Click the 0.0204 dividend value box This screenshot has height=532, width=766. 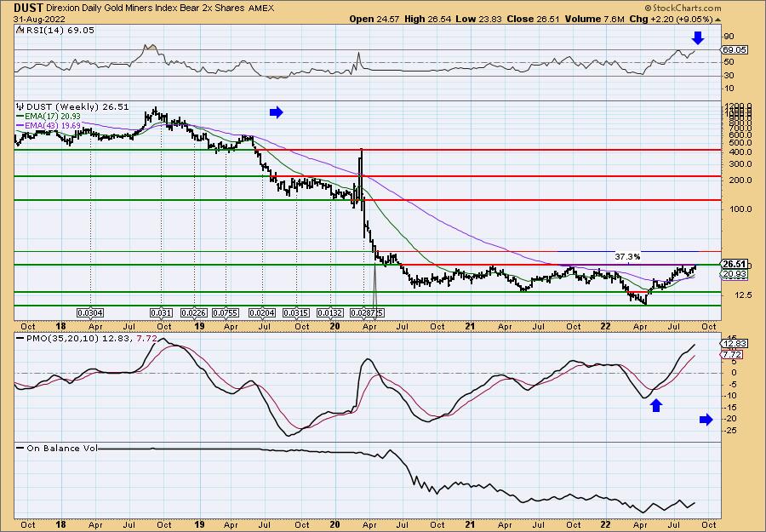pos(263,312)
